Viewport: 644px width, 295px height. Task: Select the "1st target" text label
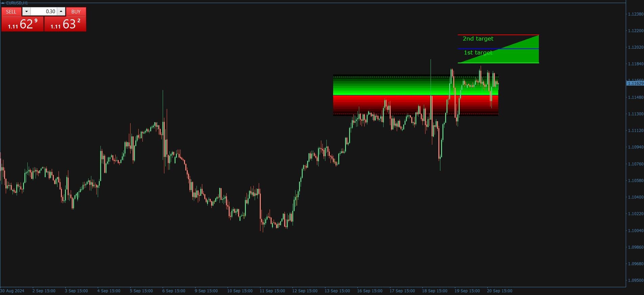[478, 53]
